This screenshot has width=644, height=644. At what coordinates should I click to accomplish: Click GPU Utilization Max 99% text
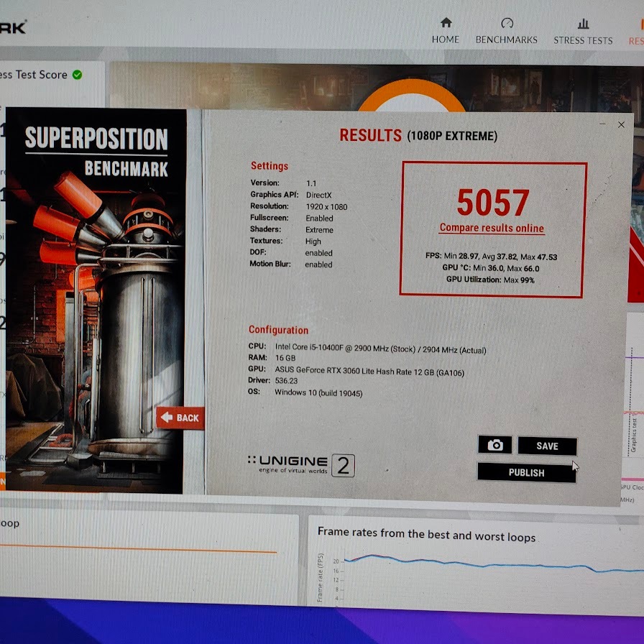click(x=490, y=280)
